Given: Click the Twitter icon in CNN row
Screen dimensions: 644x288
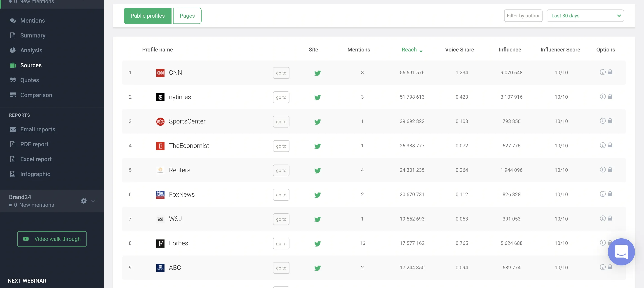Looking at the screenshot, I should 317,73.
